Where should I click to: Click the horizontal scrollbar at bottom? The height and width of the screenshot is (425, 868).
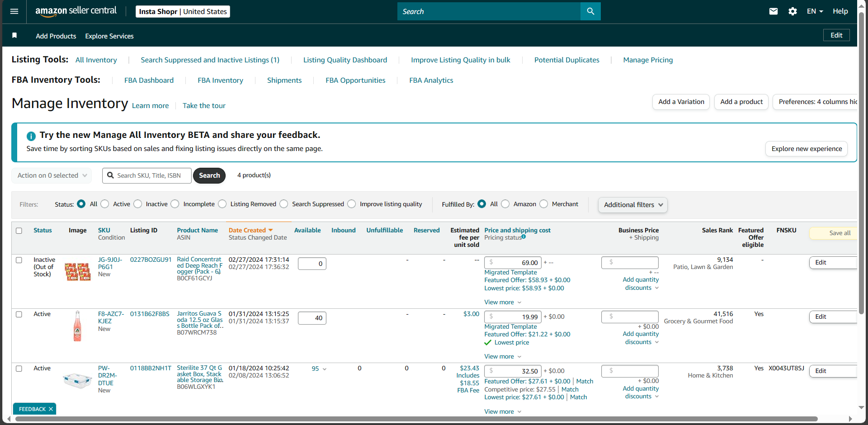(416, 419)
